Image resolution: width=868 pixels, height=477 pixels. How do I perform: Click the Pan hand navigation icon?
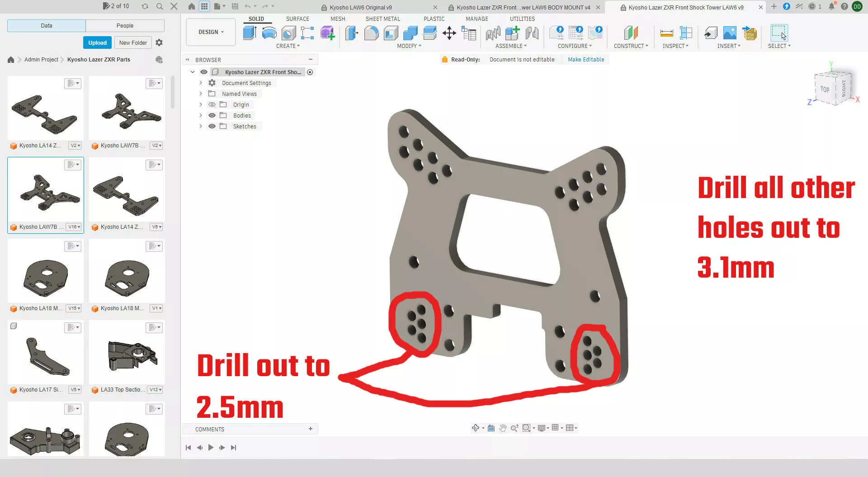[x=503, y=428]
